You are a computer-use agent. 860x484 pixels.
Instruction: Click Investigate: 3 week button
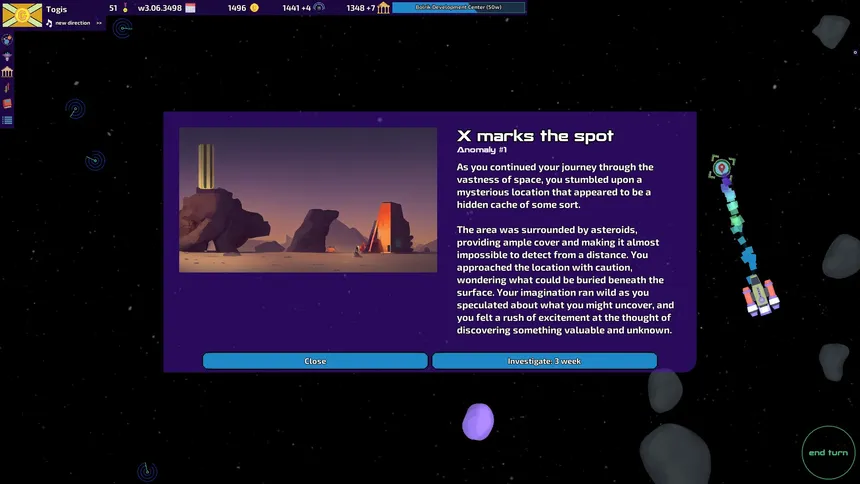(544, 361)
